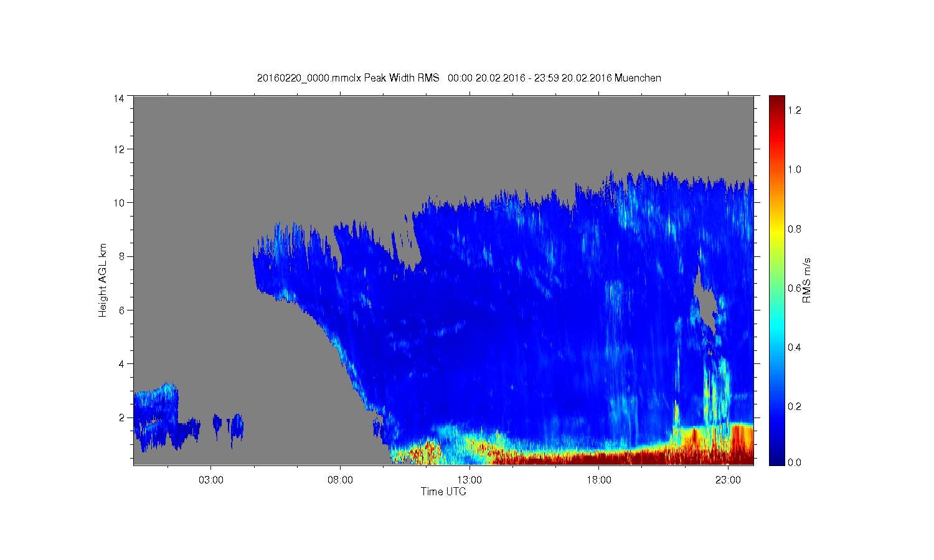Screen dimensions: 934x560
Task: Click the height axis label 6
Action: pos(121,310)
